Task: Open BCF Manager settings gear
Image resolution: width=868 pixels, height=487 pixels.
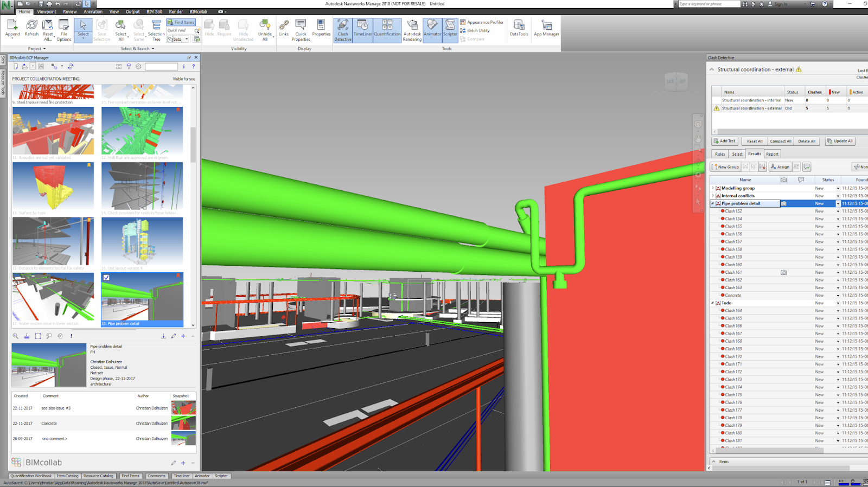Action: tap(138, 67)
